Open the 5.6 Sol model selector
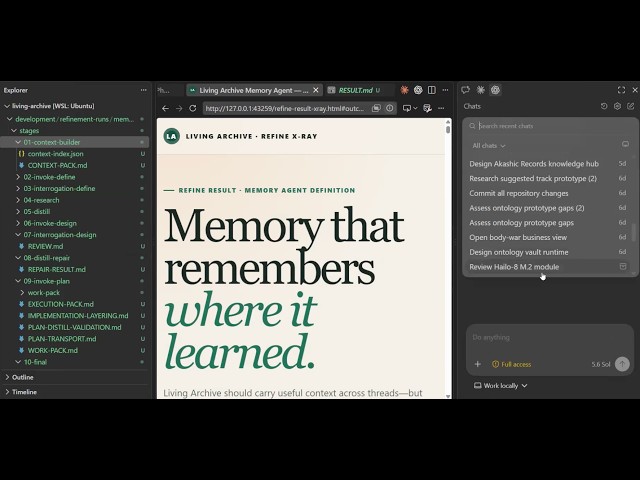 601,364
